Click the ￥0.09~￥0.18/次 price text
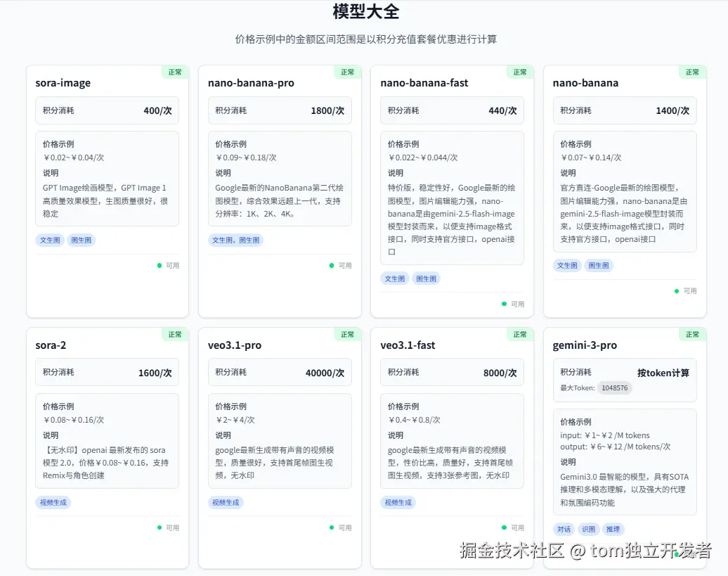This screenshot has height=576, width=728. coord(246,158)
